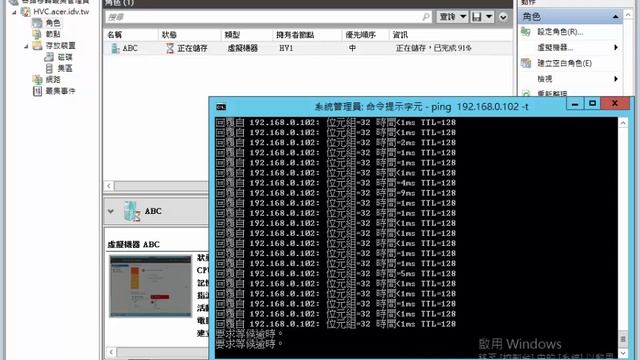Viewport: 640px width, 360px height.
Task: Click the command prompt scrollbar down arrow
Action: [623, 353]
